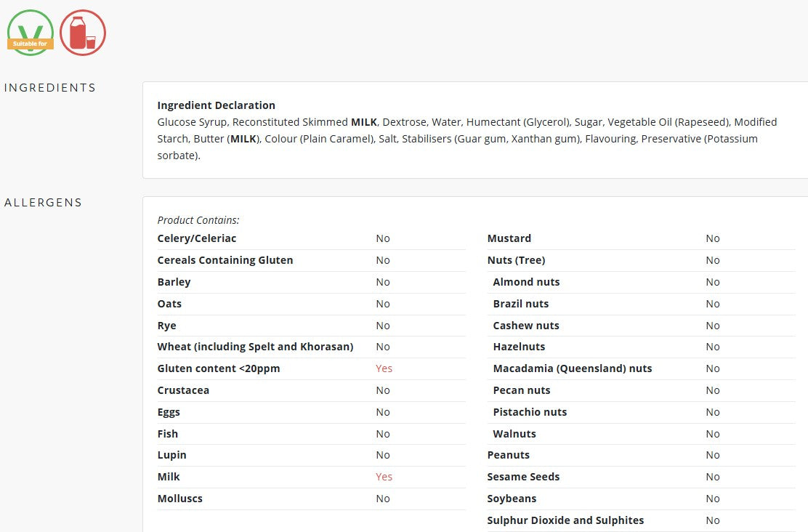Click the Yes value for Gluten content <20ppm
This screenshot has width=808, height=532.
[x=384, y=368]
